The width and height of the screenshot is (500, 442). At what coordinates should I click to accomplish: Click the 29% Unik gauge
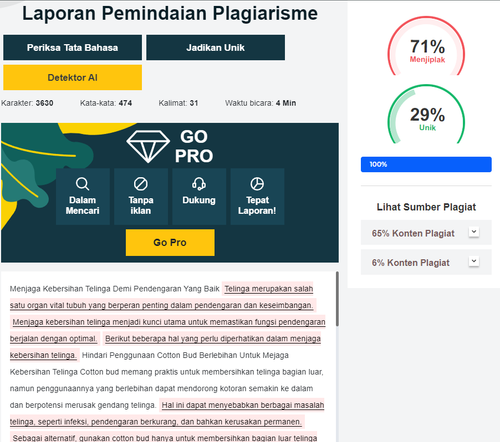(x=426, y=114)
